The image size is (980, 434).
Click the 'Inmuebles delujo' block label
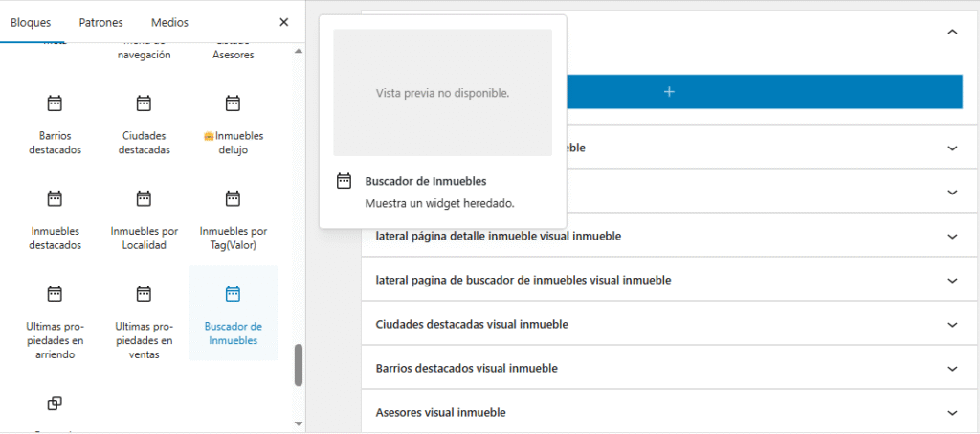(234, 143)
